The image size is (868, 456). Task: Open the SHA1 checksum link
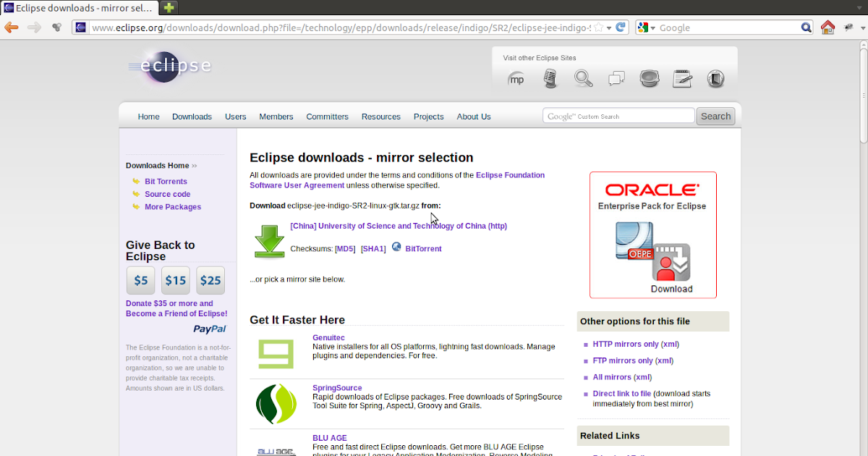pyautogui.click(x=373, y=248)
